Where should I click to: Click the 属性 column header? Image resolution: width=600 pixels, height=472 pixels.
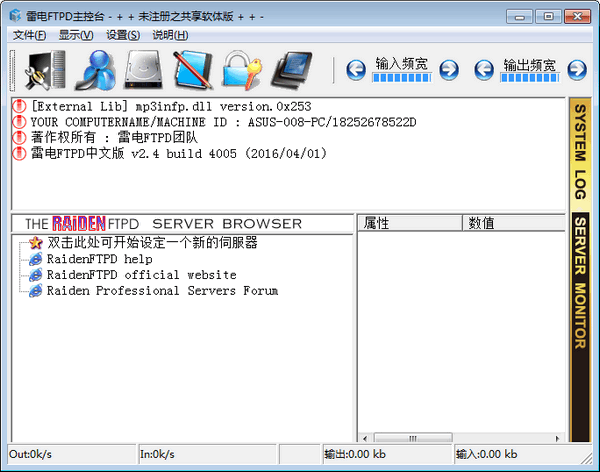(410, 223)
